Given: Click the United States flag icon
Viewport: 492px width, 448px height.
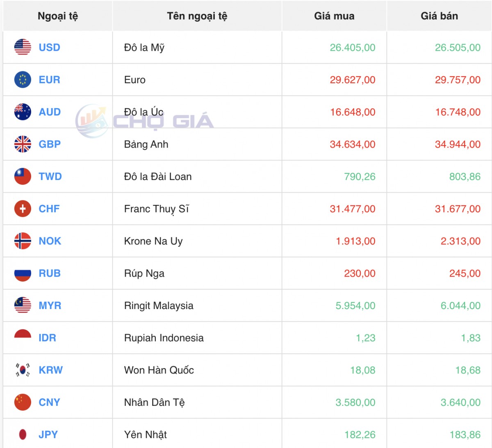Looking at the screenshot, I should [x=23, y=47].
